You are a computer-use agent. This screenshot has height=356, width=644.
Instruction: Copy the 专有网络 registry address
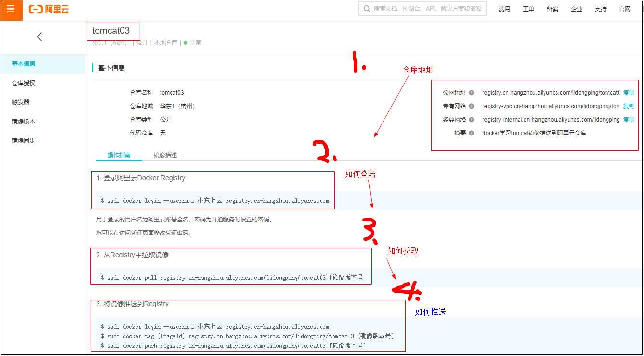[629, 106]
